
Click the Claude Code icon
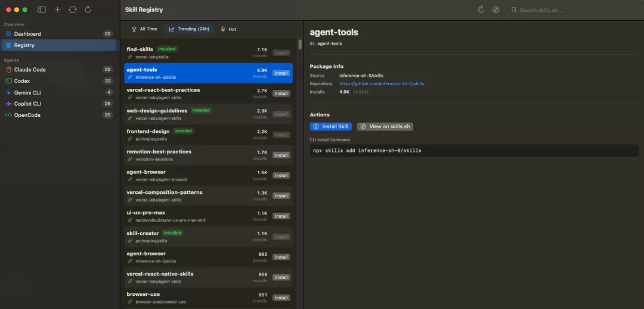tap(8, 69)
